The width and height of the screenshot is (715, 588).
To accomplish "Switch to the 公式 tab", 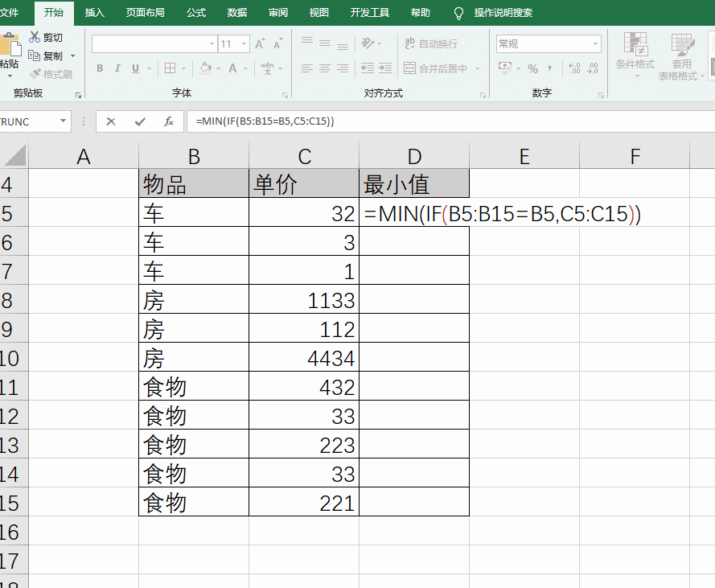I will tap(196, 13).
